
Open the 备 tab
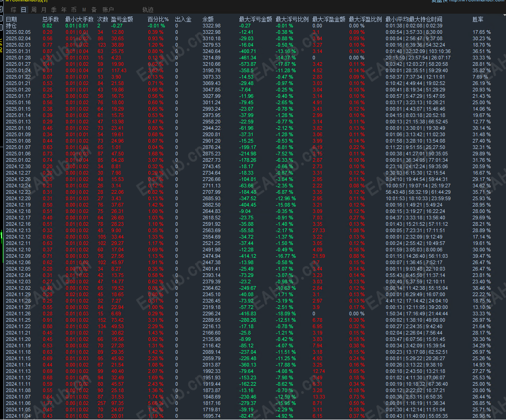pyautogui.click(x=94, y=10)
